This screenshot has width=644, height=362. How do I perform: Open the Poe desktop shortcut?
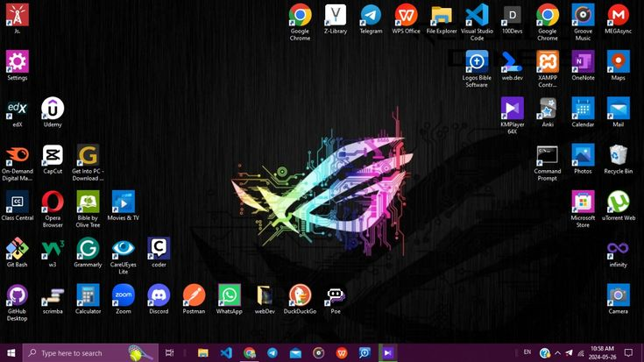[335, 300]
